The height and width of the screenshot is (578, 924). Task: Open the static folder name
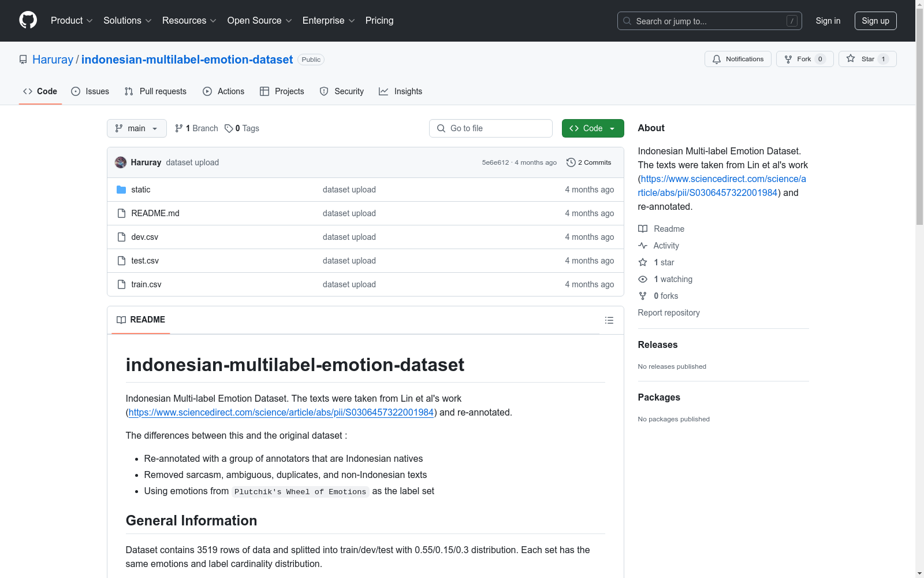(141, 190)
